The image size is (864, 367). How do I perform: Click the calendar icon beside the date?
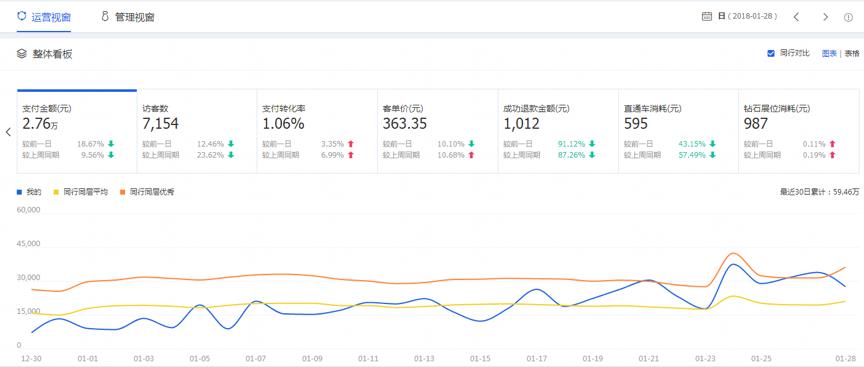click(x=707, y=17)
